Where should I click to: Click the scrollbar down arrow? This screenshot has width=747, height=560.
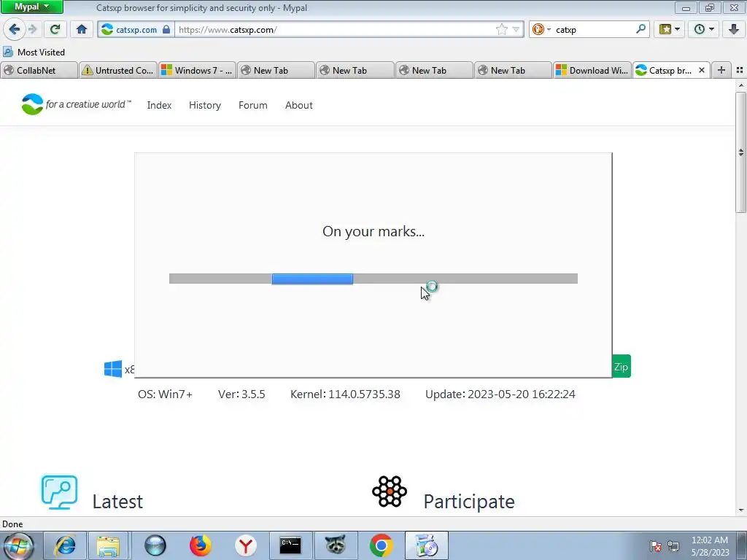coord(741,510)
